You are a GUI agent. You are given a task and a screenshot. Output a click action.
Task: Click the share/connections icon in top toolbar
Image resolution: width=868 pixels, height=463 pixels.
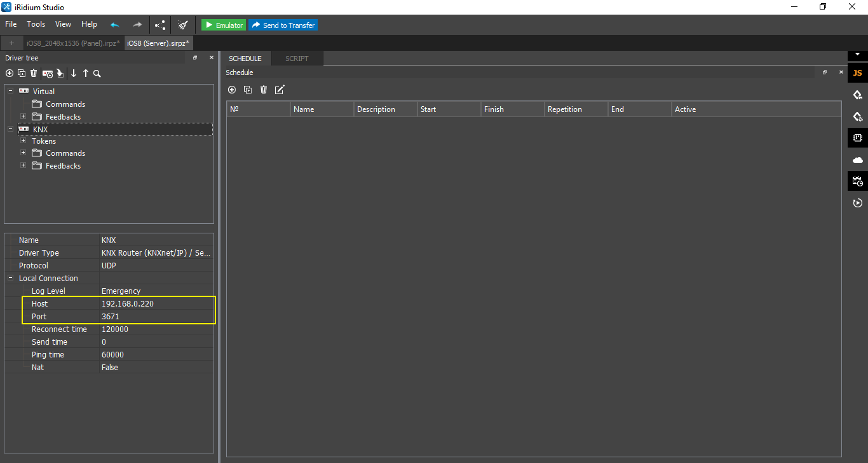[159, 24]
